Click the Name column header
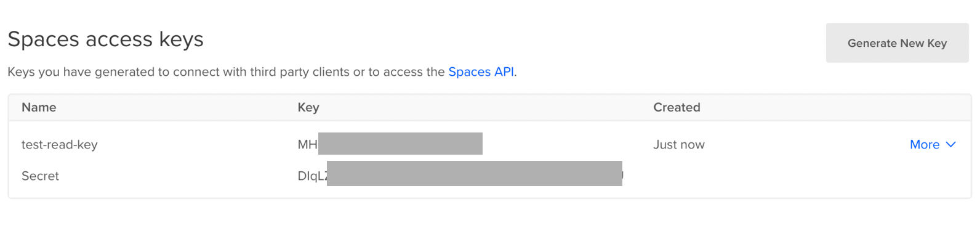The width and height of the screenshot is (980, 244). tap(39, 107)
